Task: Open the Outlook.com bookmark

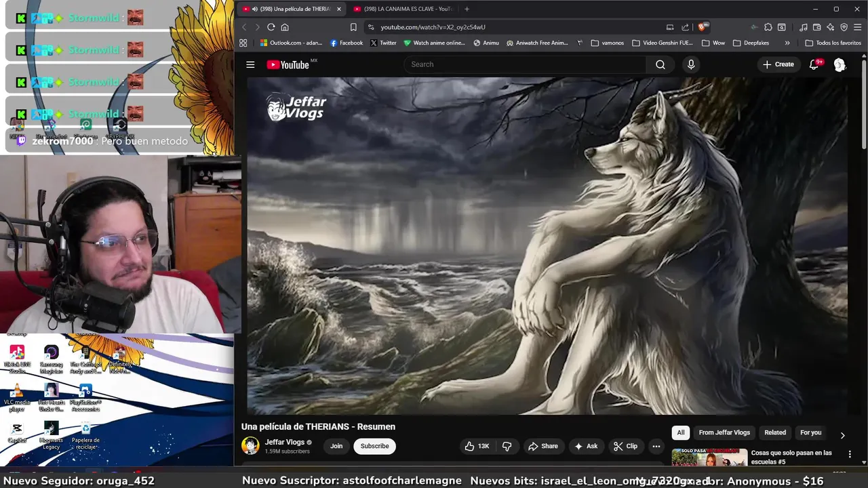Action: (x=291, y=43)
